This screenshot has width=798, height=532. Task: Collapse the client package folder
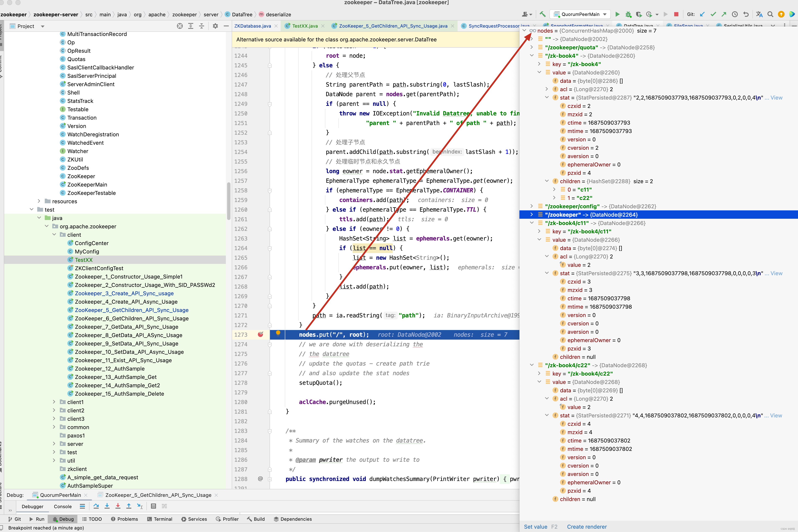tap(54, 235)
